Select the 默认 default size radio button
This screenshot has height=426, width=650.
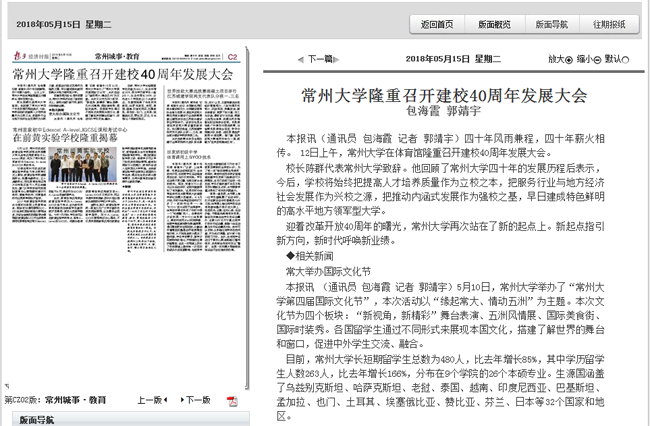626,58
